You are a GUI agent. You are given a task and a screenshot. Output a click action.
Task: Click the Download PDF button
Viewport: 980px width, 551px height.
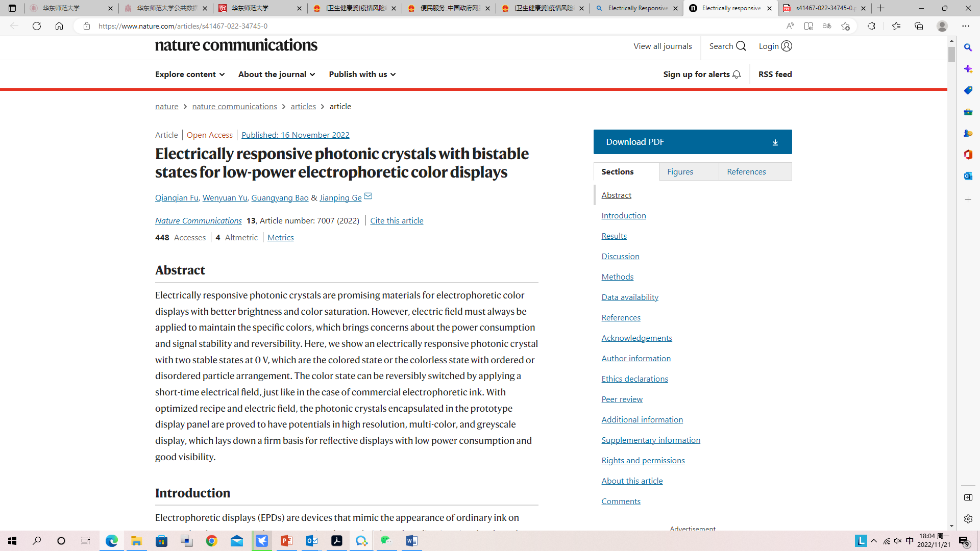[x=692, y=142]
